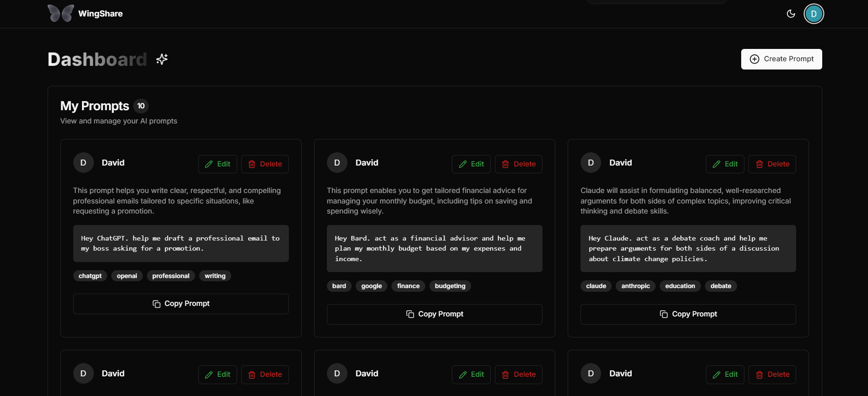Edit the Bard financial advisor prompt

coord(471,164)
